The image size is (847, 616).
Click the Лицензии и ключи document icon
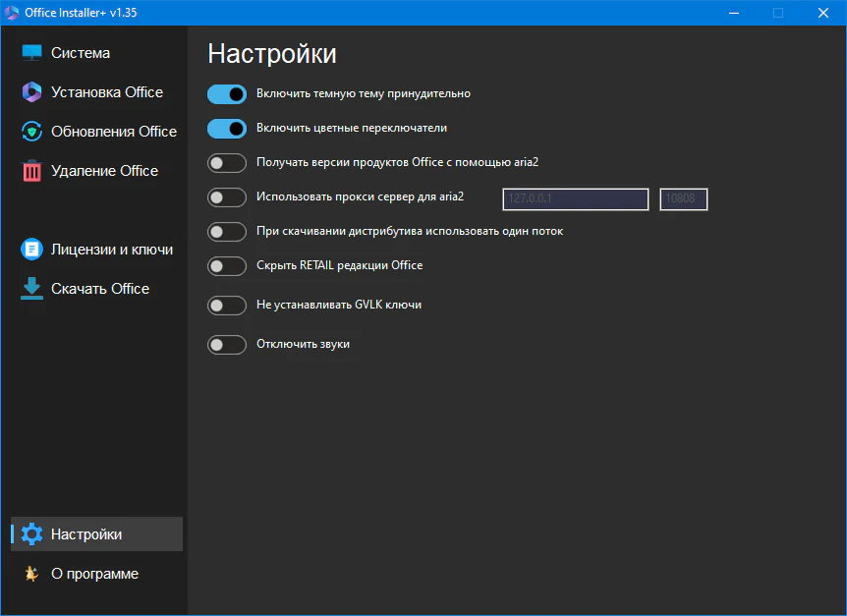point(31,250)
